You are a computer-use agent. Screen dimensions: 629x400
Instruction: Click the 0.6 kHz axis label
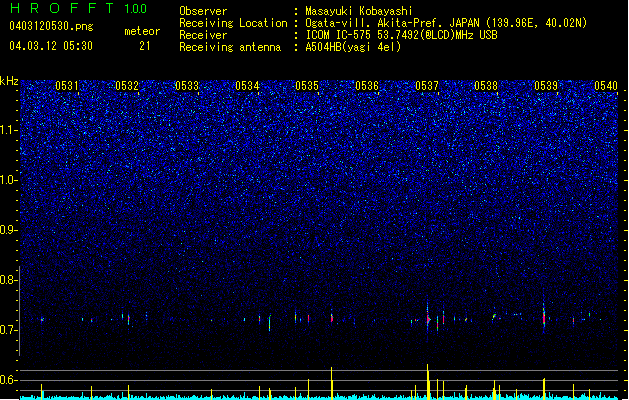(x=9, y=380)
